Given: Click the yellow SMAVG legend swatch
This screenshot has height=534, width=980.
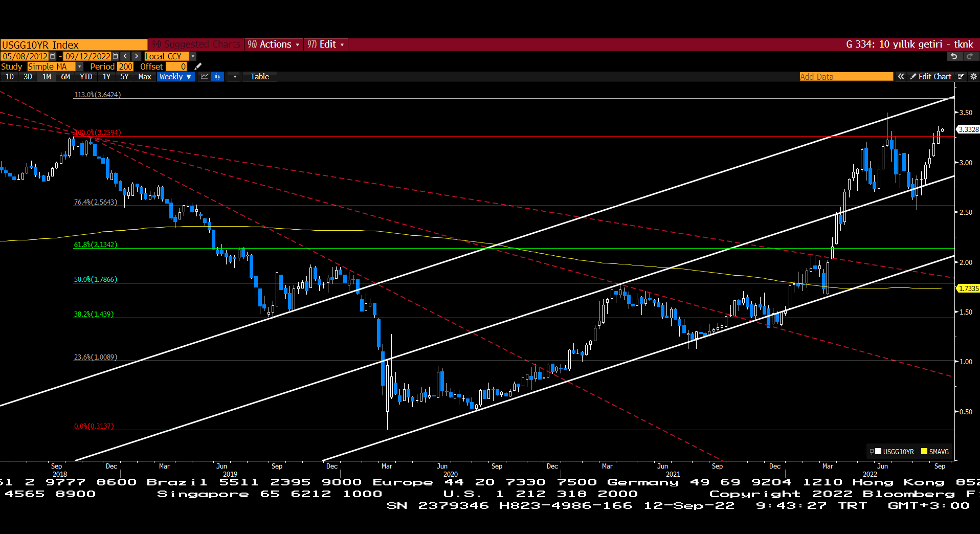Looking at the screenshot, I should coord(924,452).
